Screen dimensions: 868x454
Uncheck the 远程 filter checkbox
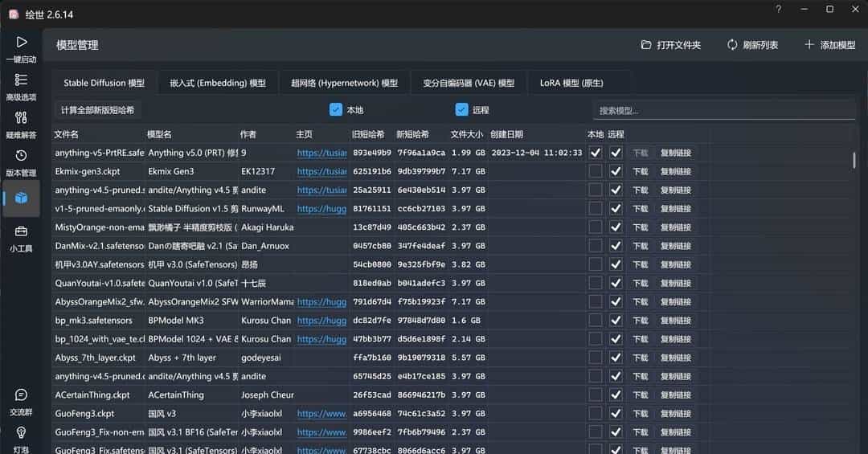[461, 109]
